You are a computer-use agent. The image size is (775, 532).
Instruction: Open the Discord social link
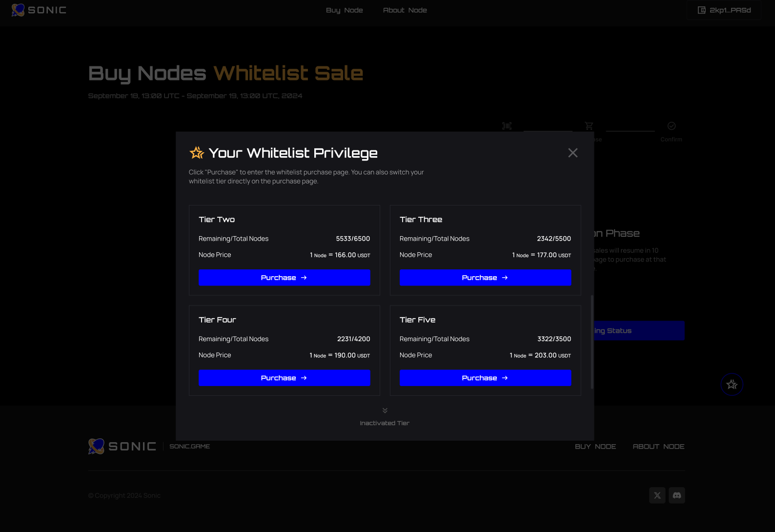point(677,495)
